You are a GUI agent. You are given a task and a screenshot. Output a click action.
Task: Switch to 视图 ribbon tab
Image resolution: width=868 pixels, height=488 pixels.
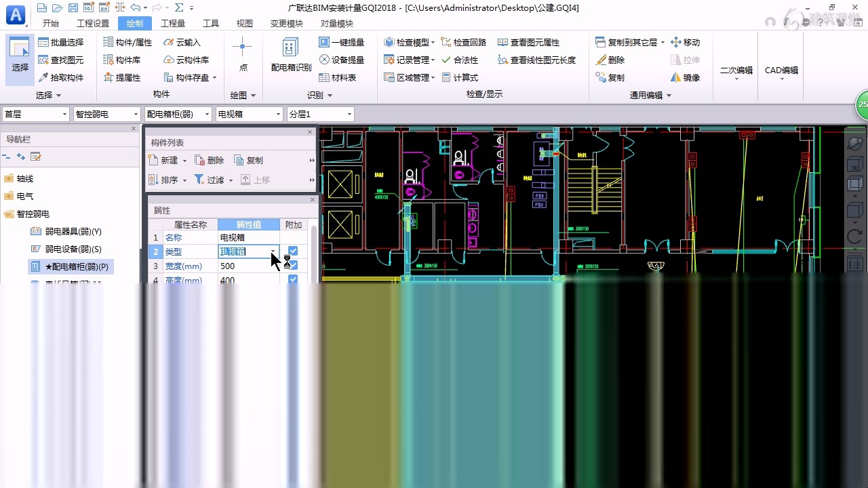click(x=244, y=23)
